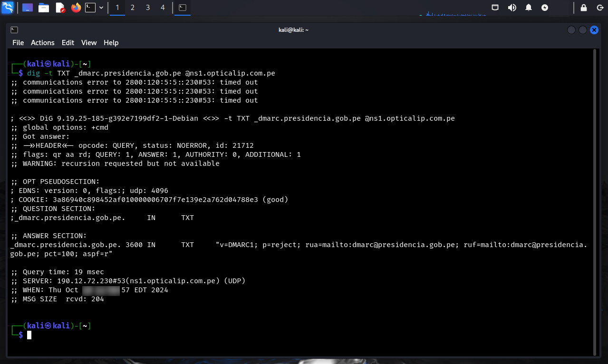Lock the screen with padlock icon
This screenshot has height=364, width=608.
click(x=584, y=8)
